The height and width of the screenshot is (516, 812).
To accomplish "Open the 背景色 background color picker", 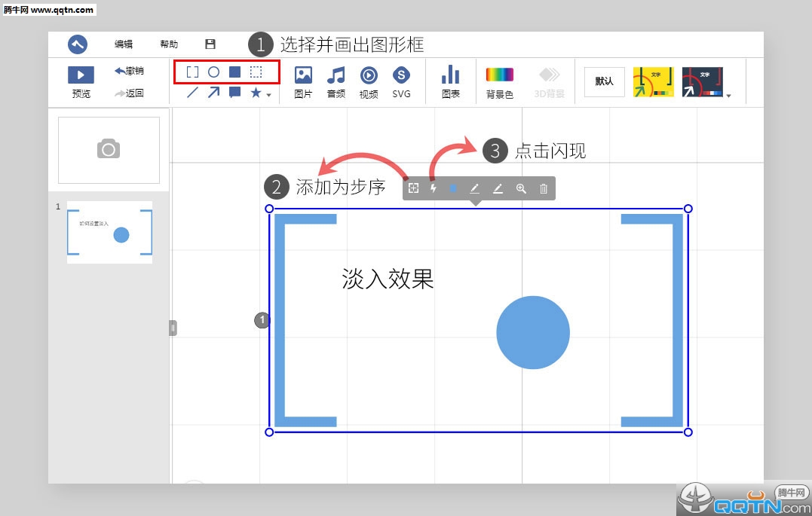I will click(x=499, y=81).
